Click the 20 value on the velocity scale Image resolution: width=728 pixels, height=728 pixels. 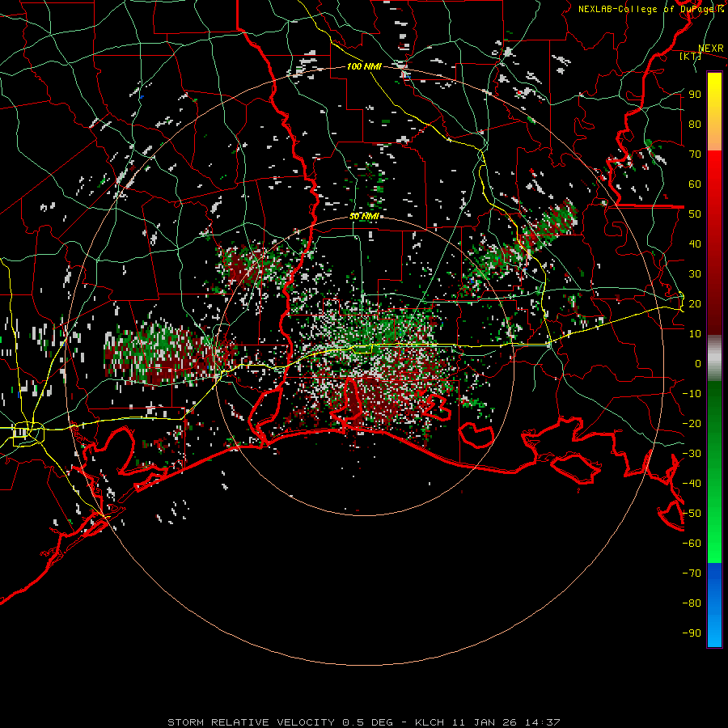tap(695, 304)
